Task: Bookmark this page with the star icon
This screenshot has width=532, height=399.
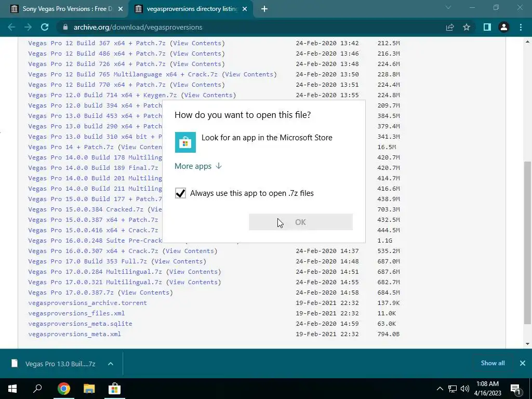Action: pyautogui.click(x=467, y=27)
